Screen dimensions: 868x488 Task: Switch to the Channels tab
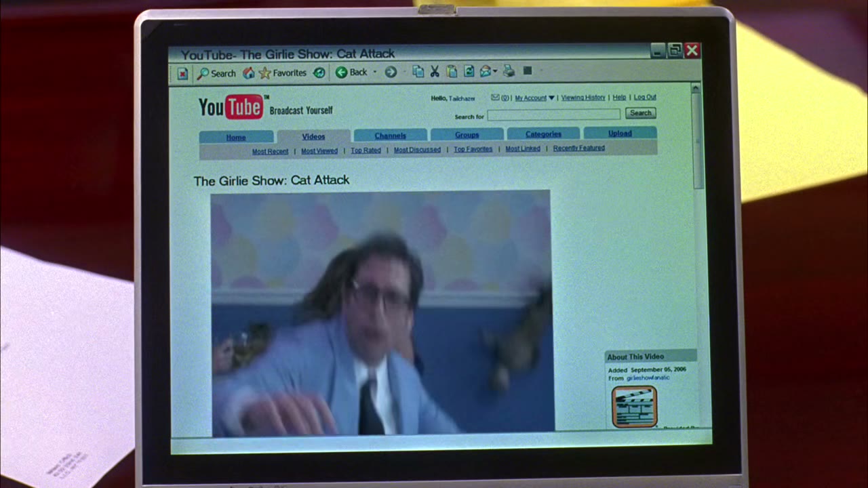coord(391,136)
